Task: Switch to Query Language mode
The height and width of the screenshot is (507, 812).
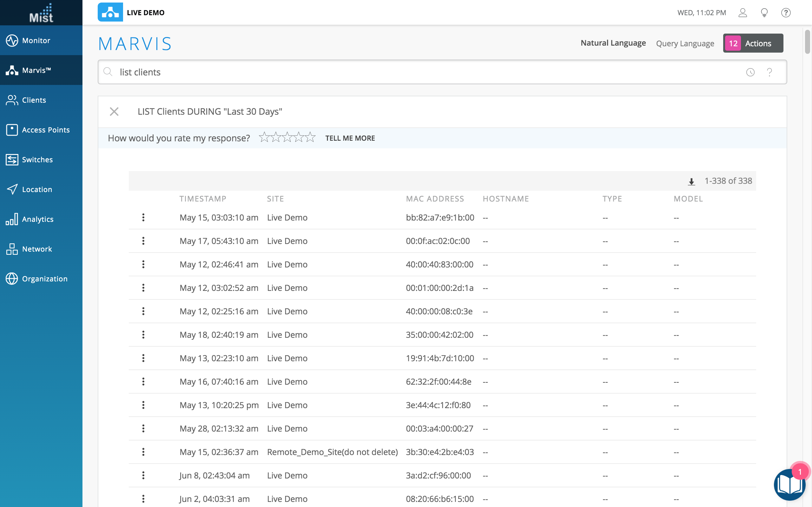Action: (x=685, y=44)
